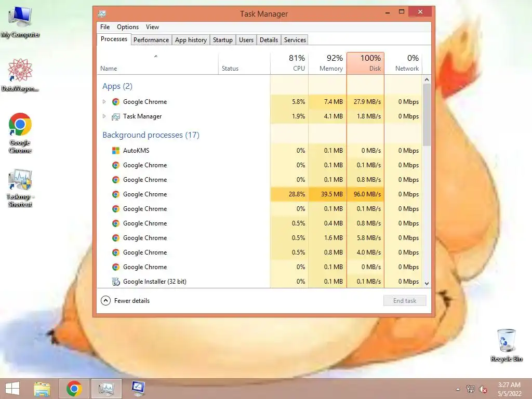
Task: Select Google Chrome desktop shortcut icon
Action: [x=20, y=132]
